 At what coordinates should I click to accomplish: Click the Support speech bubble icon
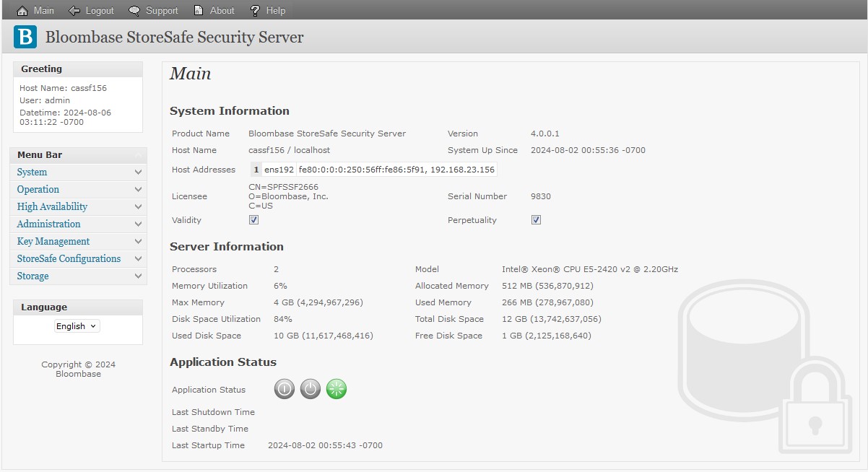(134, 10)
